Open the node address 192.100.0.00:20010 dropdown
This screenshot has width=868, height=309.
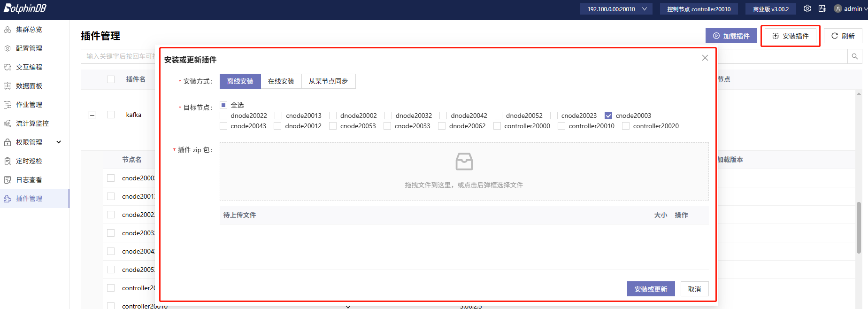(616, 9)
